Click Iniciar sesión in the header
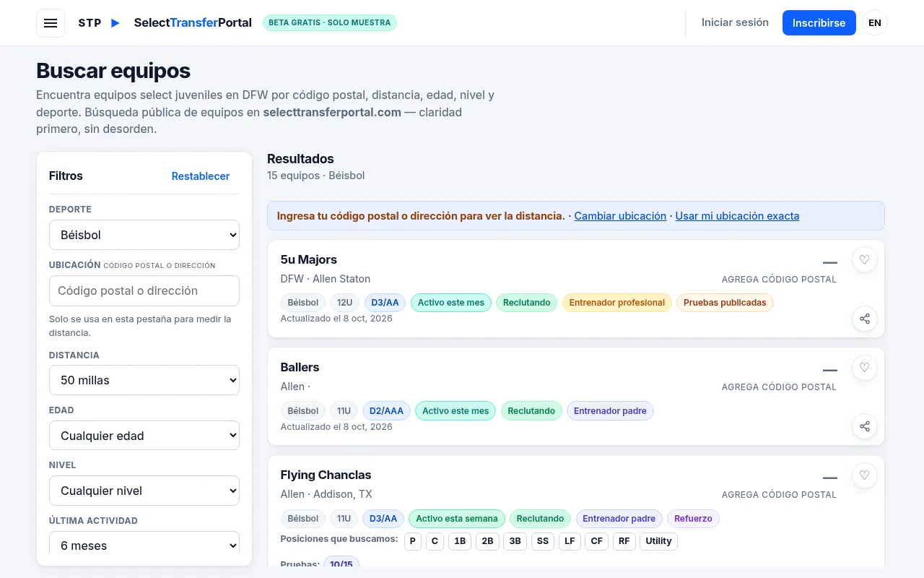924x578 pixels. pos(735,22)
